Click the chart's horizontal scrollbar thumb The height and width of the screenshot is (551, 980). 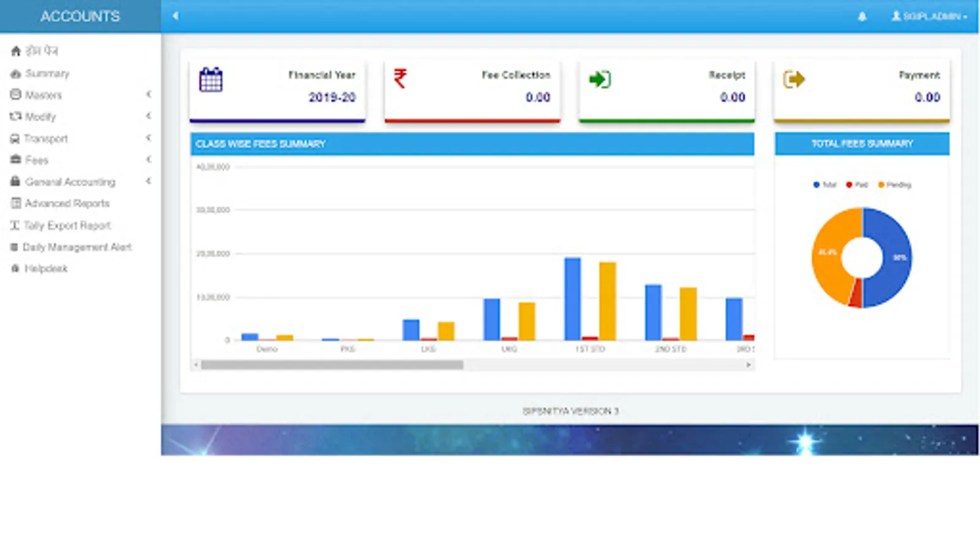click(332, 365)
